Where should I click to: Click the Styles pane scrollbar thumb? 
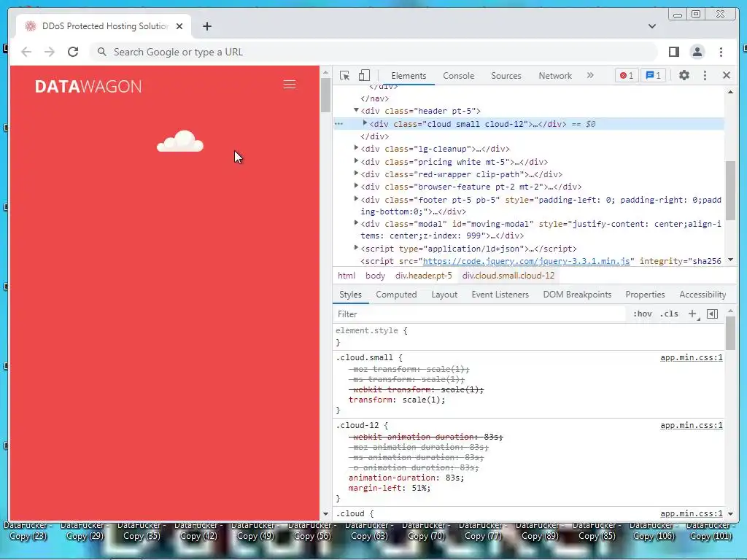point(730,332)
